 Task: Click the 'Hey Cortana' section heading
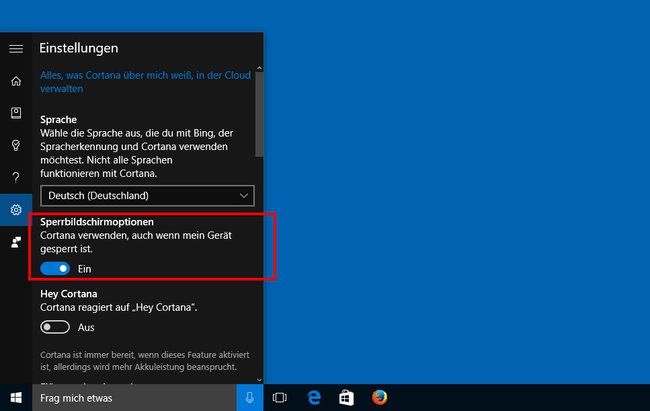(x=69, y=294)
